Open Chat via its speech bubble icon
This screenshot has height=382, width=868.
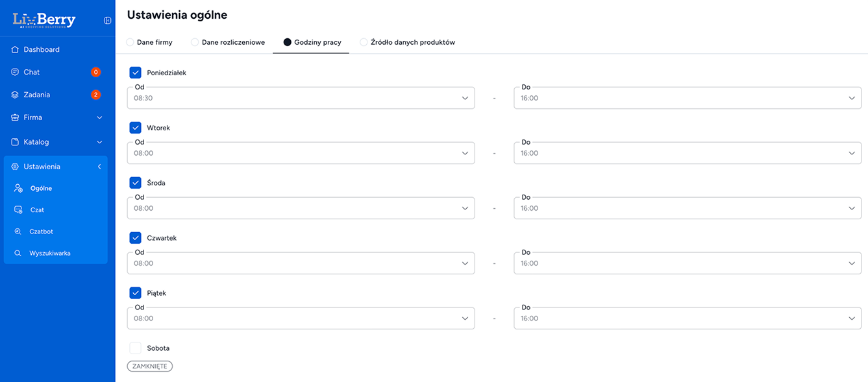[15, 72]
